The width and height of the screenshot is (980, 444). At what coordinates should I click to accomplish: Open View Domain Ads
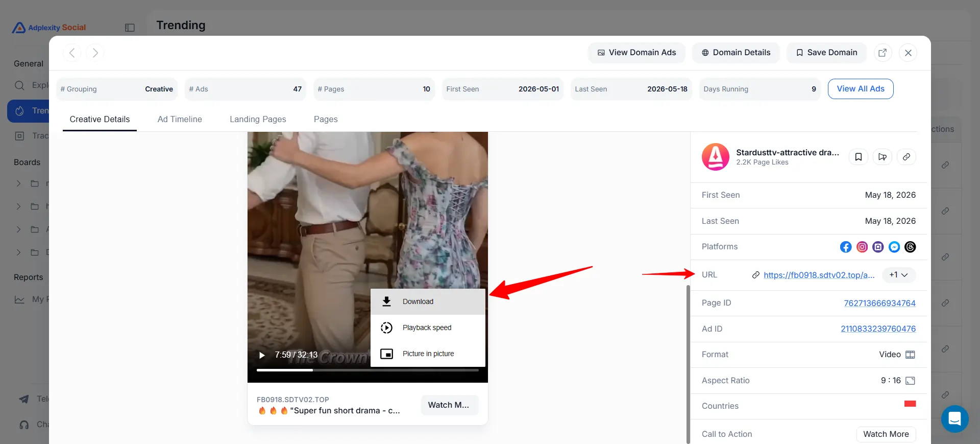(x=636, y=53)
